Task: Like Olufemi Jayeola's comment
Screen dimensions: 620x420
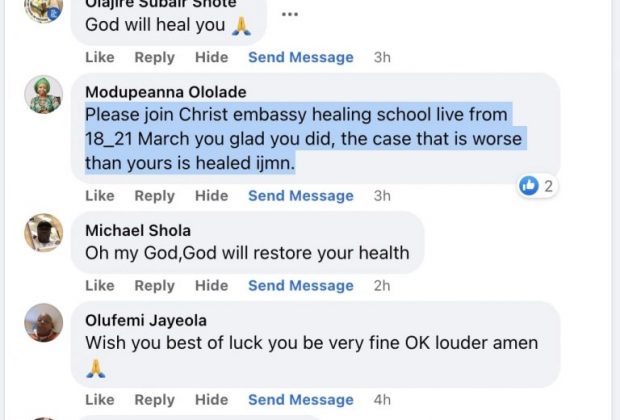Action: [x=99, y=400]
